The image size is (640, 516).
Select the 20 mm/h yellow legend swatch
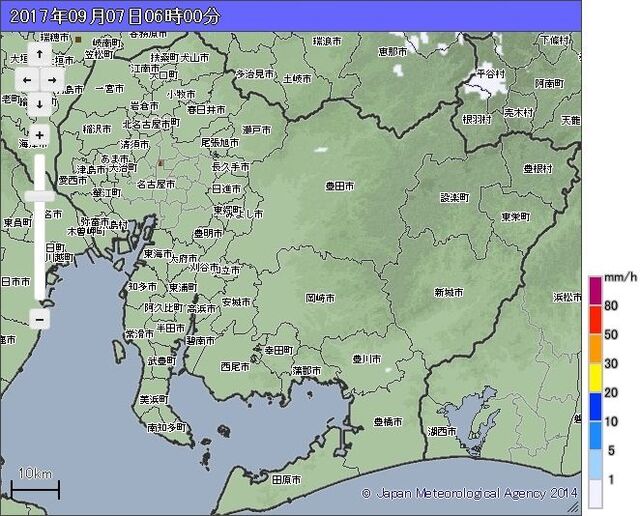(596, 378)
